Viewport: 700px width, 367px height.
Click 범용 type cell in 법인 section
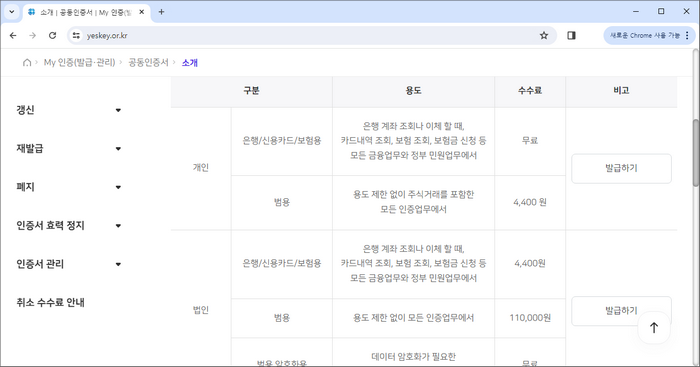pos(282,318)
